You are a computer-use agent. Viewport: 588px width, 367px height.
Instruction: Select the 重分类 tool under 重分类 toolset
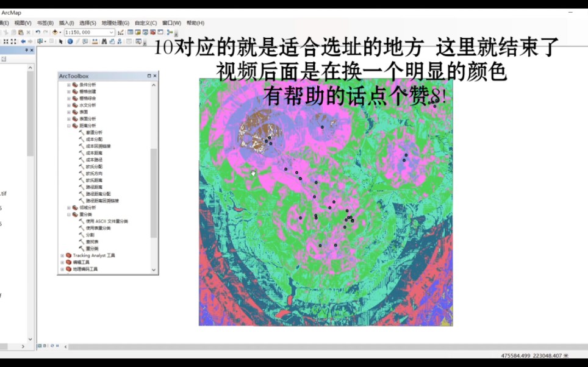click(x=93, y=247)
